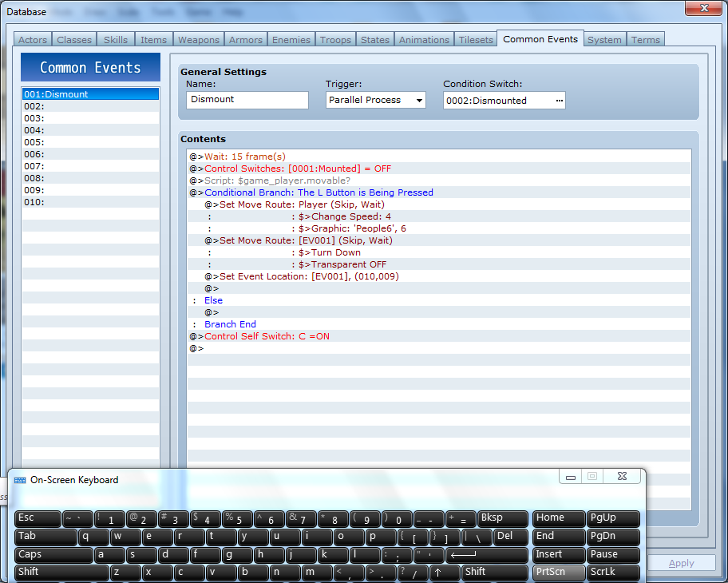
Task: Open the Trigger dropdown showing Parallel Process
Action: (376, 100)
